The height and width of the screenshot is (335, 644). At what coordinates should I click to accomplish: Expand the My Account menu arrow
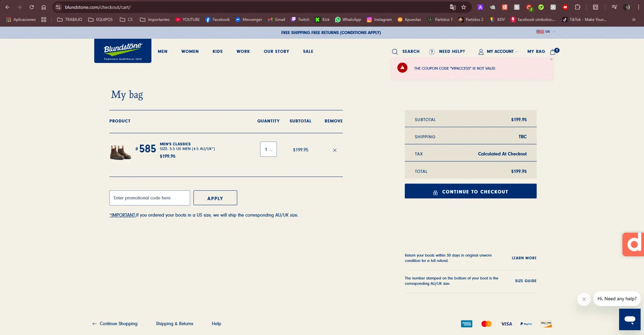pyautogui.click(x=516, y=51)
